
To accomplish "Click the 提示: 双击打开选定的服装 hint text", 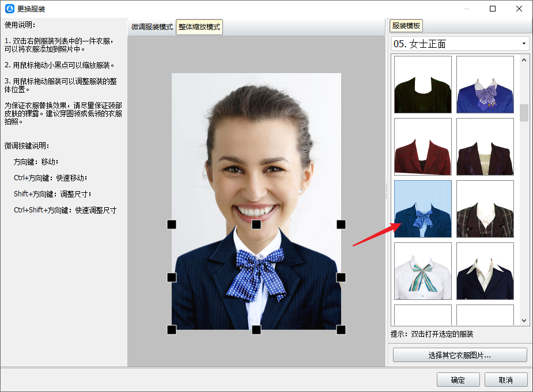I will pyautogui.click(x=432, y=334).
